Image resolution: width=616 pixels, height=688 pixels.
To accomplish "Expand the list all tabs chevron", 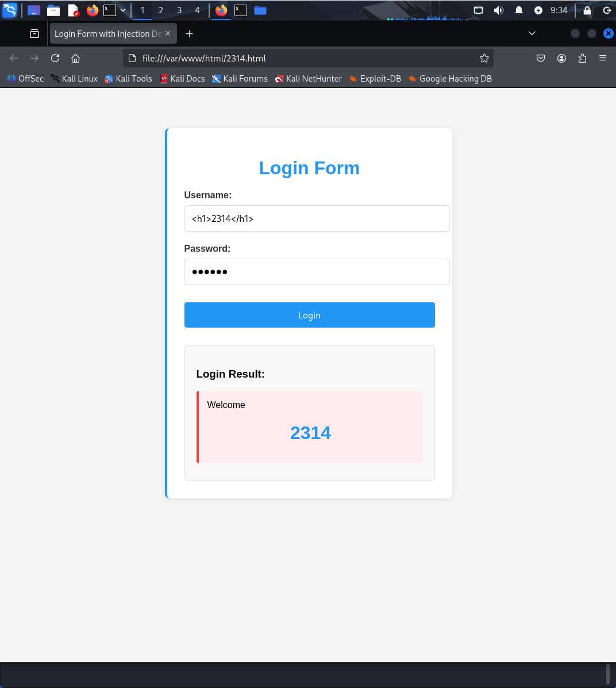I will click(x=532, y=33).
